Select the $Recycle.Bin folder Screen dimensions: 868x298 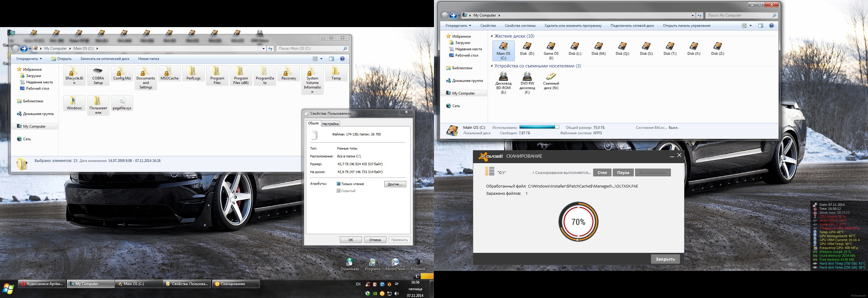pos(74,75)
